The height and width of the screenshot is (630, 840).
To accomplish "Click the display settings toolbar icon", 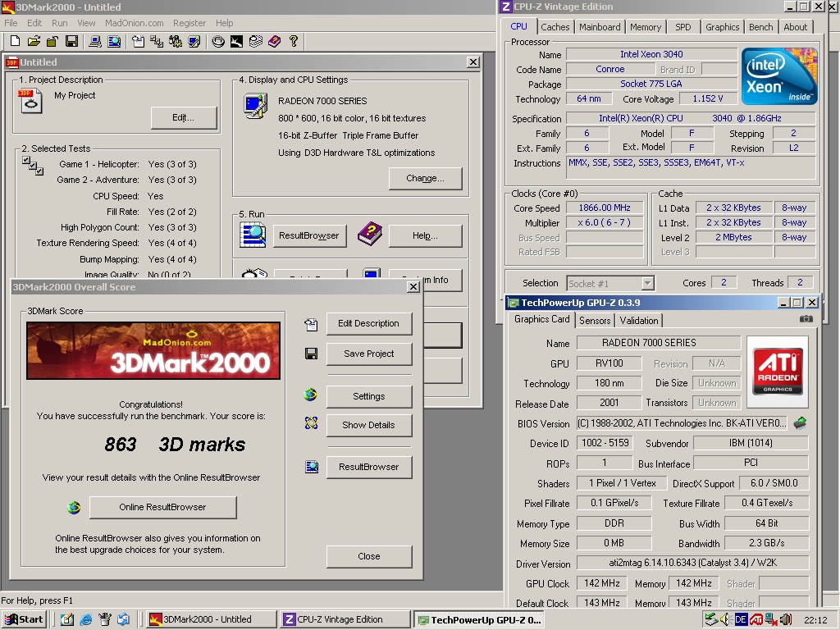I will [194, 41].
